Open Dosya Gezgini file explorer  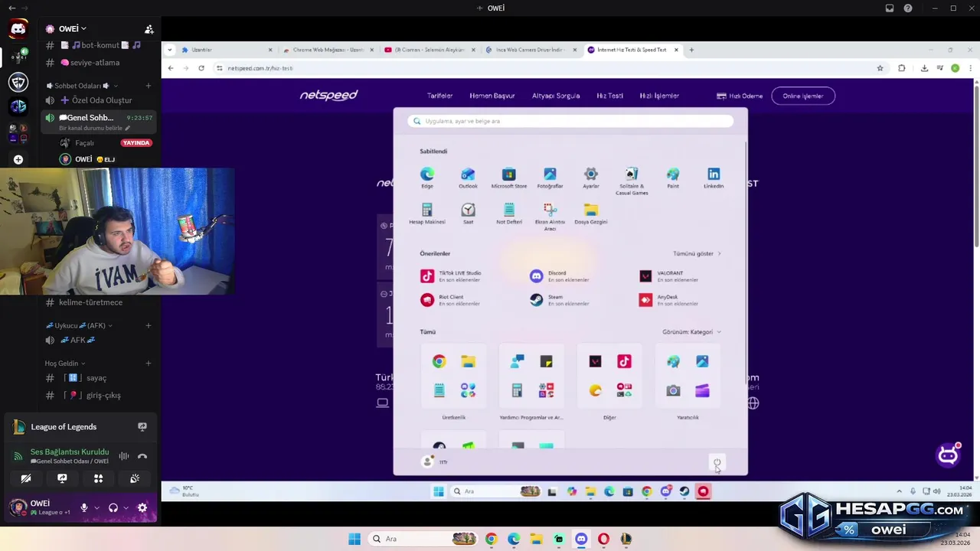[x=590, y=214]
